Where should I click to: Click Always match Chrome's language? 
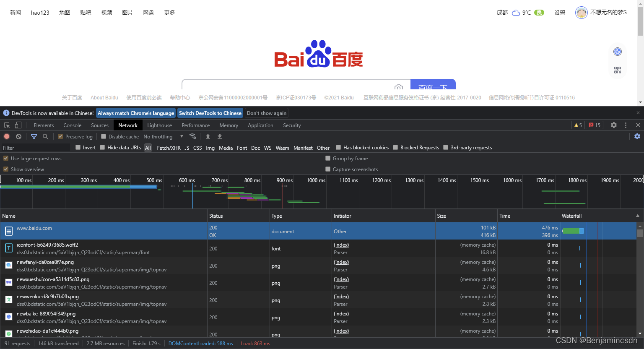coord(136,113)
